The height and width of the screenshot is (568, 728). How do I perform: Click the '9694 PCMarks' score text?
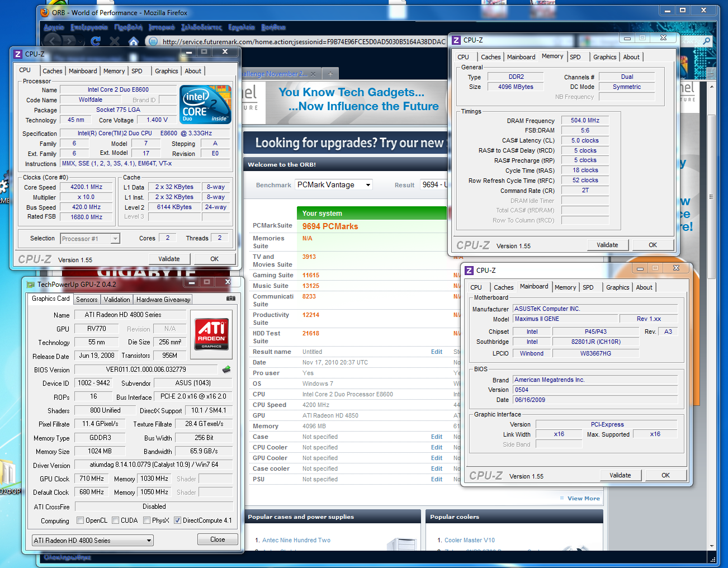[x=330, y=226]
